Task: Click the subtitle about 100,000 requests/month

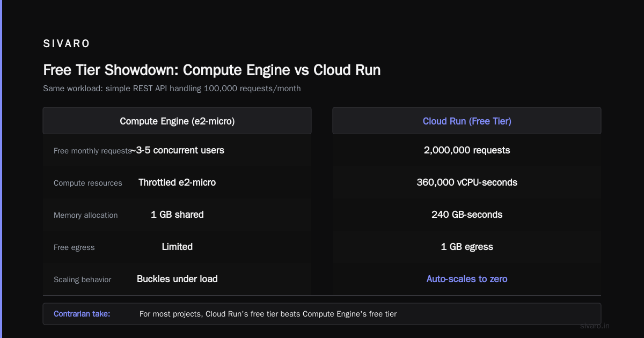Action: [172, 89]
